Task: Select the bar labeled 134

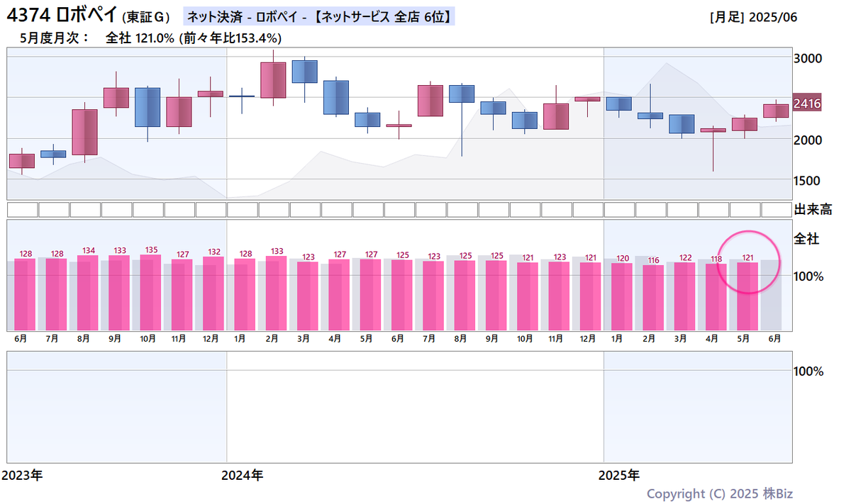Action: (x=88, y=293)
